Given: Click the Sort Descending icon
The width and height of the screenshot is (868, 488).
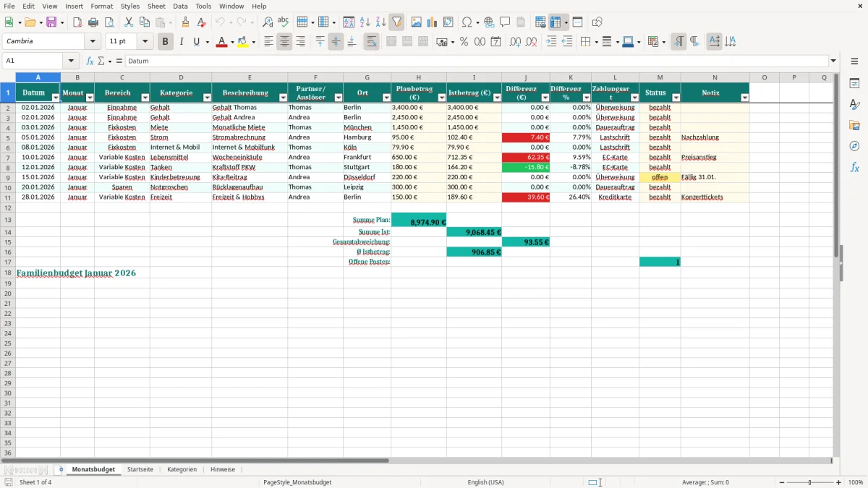Looking at the screenshot, I should [x=380, y=22].
